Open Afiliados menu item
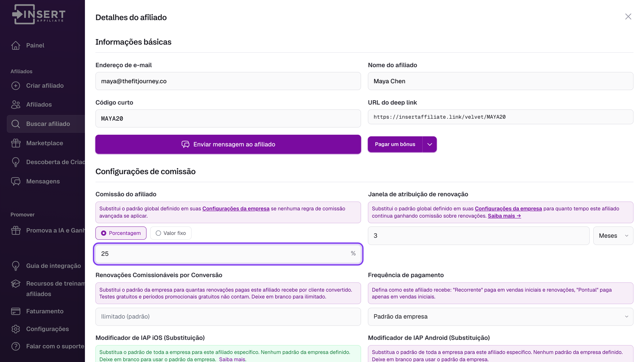 39,105
